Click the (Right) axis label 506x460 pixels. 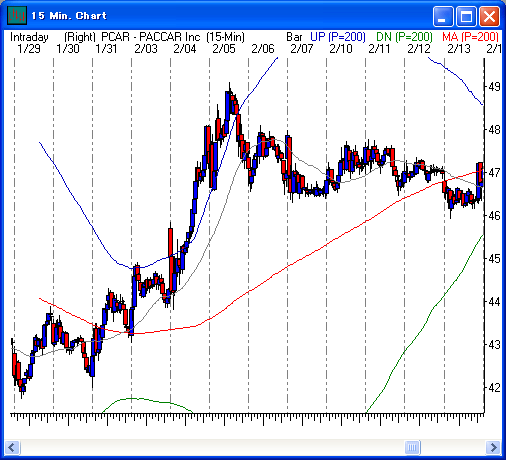80,37
